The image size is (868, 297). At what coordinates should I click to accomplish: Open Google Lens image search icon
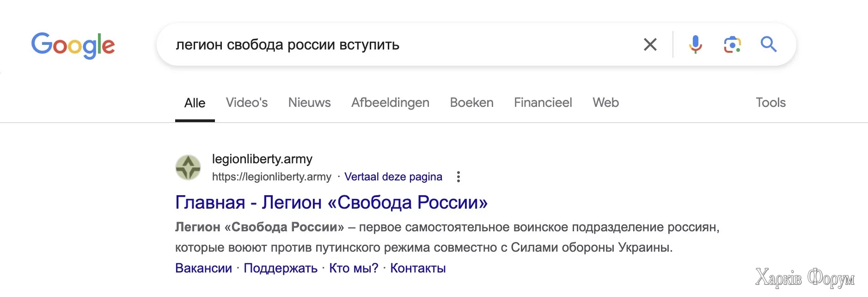coord(732,45)
